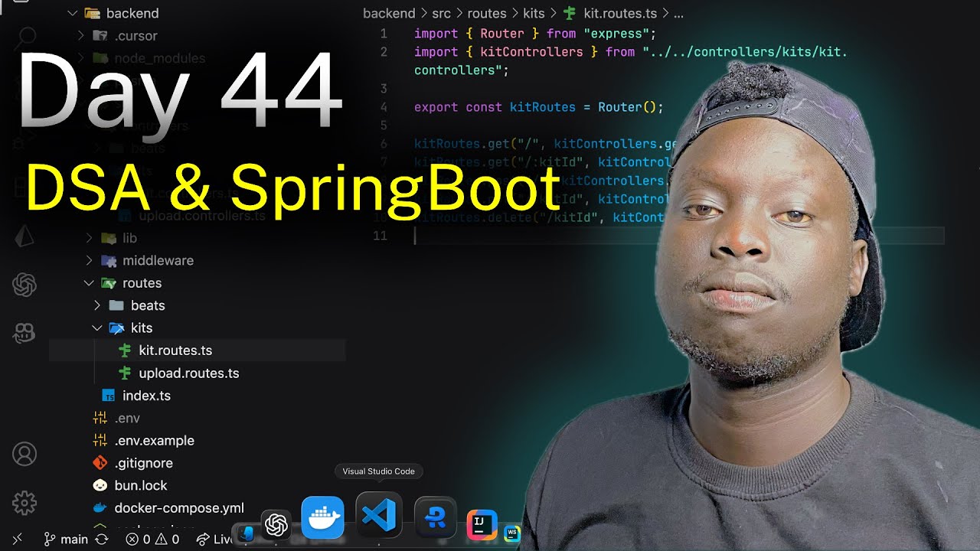Viewport: 980px width, 551px height.
Task: Open the Manage gear icon in activity bar
Action: pyautogui.click(x=24, y=503)
